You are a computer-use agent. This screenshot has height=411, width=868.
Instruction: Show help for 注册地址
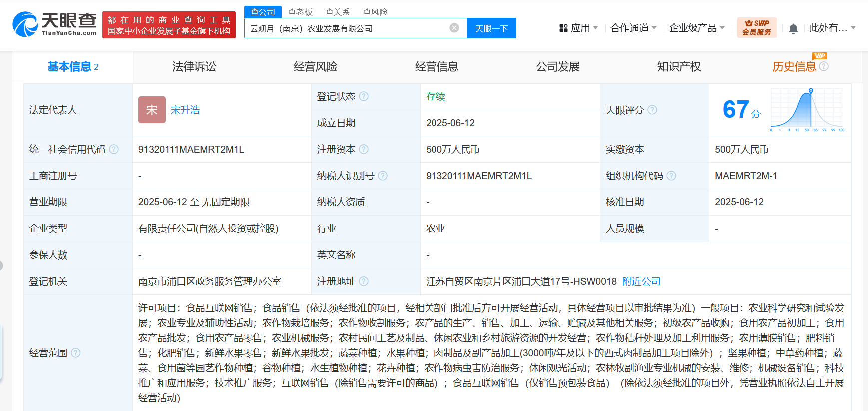tap(364, 281)
